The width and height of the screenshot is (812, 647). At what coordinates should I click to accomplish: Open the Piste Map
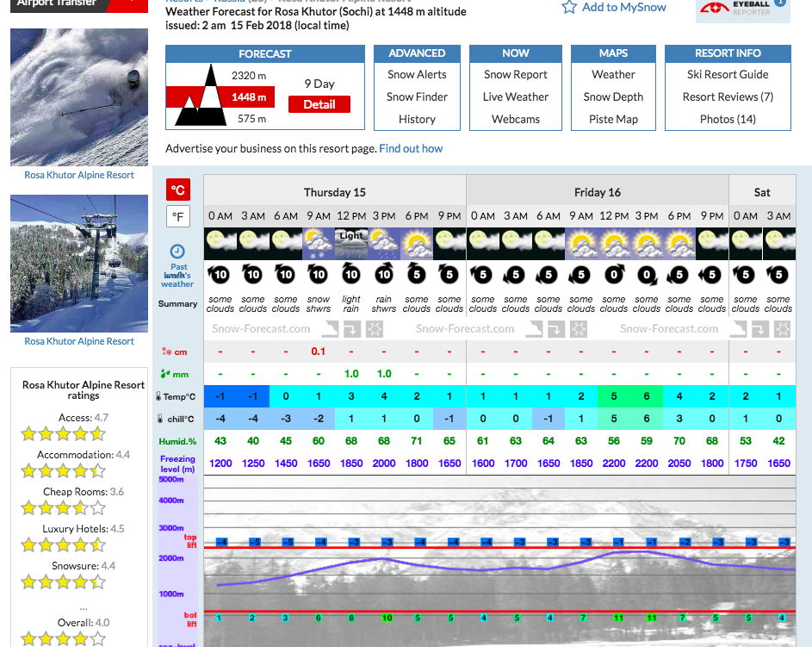[x=613, y=119]
